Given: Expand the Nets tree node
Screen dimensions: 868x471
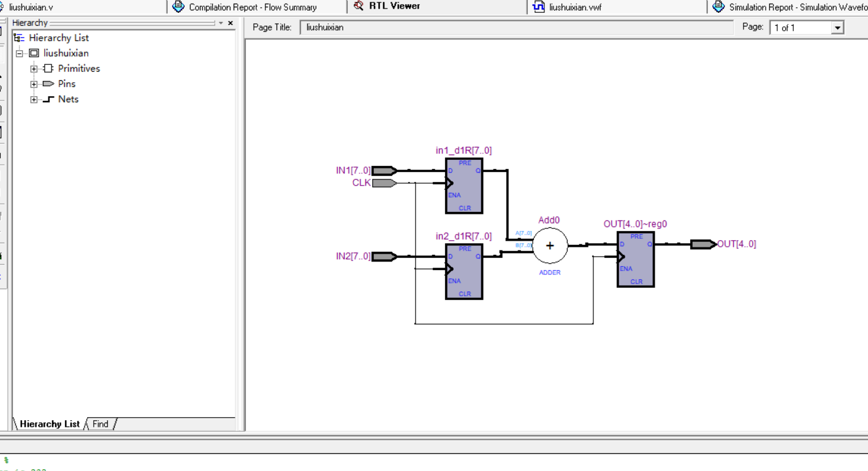Looking at the screenshot, I should pyautogui.click(x=34, y=99).
